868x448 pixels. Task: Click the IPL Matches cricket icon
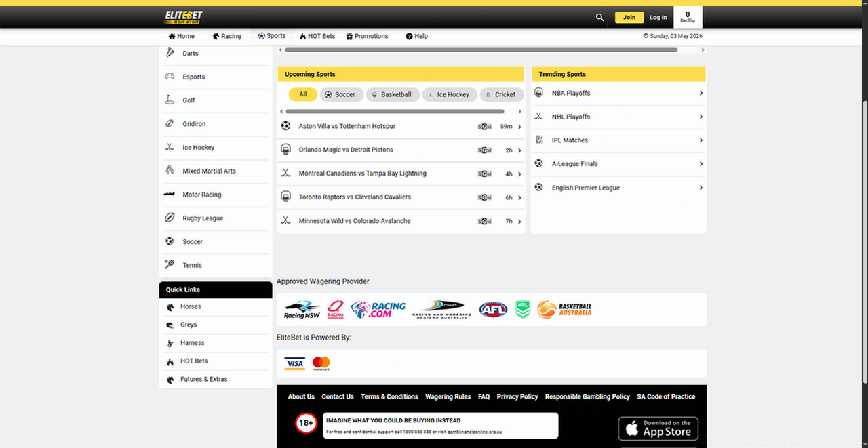(x=539, y=140)
